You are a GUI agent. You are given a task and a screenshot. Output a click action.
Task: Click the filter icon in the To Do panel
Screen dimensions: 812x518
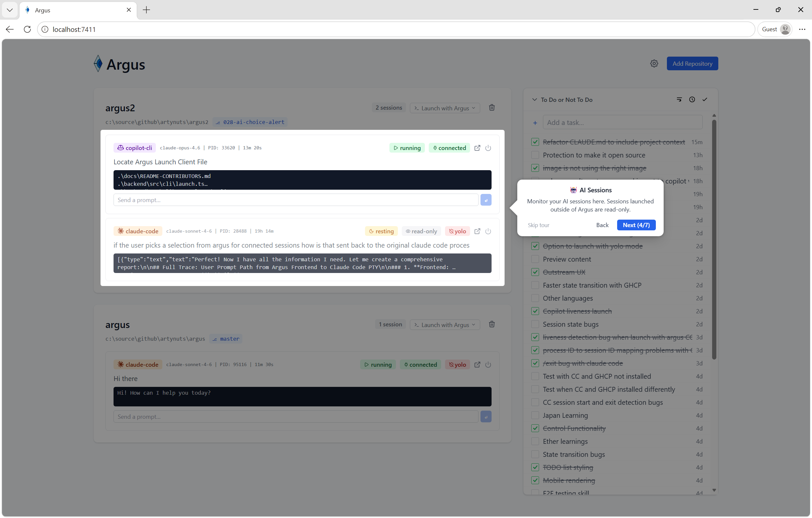coord(679,100)
